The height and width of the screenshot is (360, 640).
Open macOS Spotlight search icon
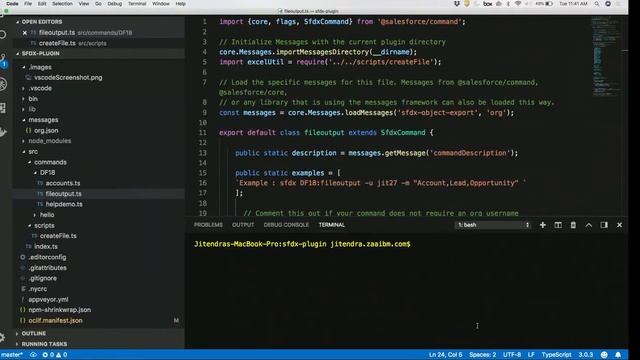597,4
